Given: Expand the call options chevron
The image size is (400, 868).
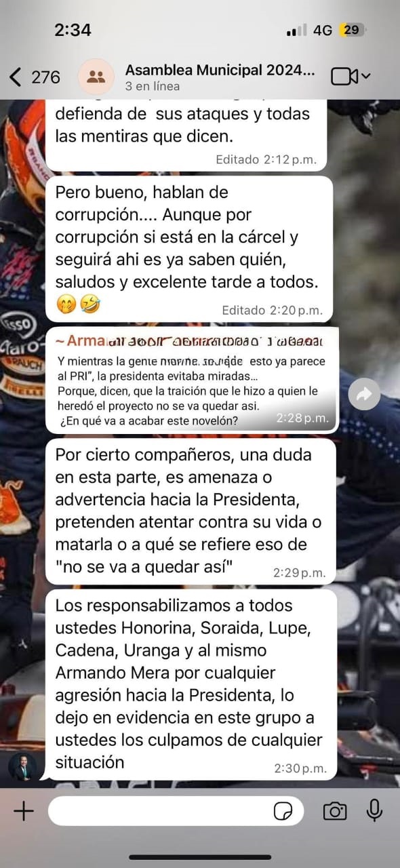Looking at the screenshot, I should 366,77.
